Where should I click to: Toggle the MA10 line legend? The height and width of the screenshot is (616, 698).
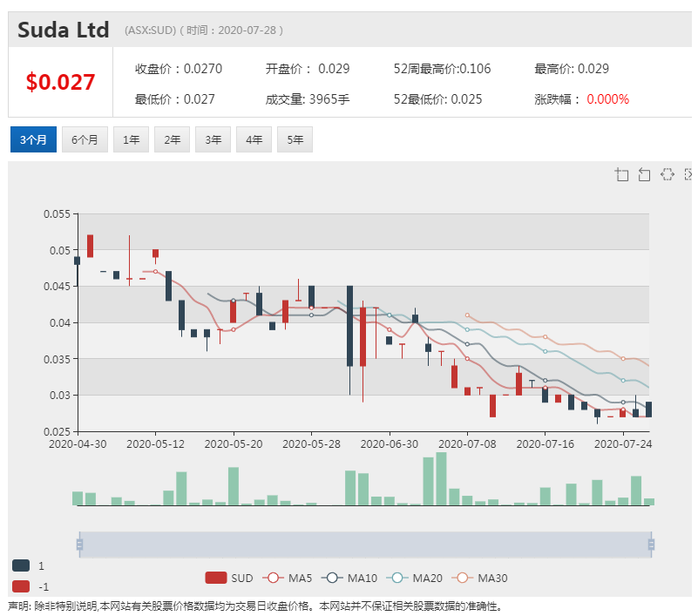tap(349, 579)
